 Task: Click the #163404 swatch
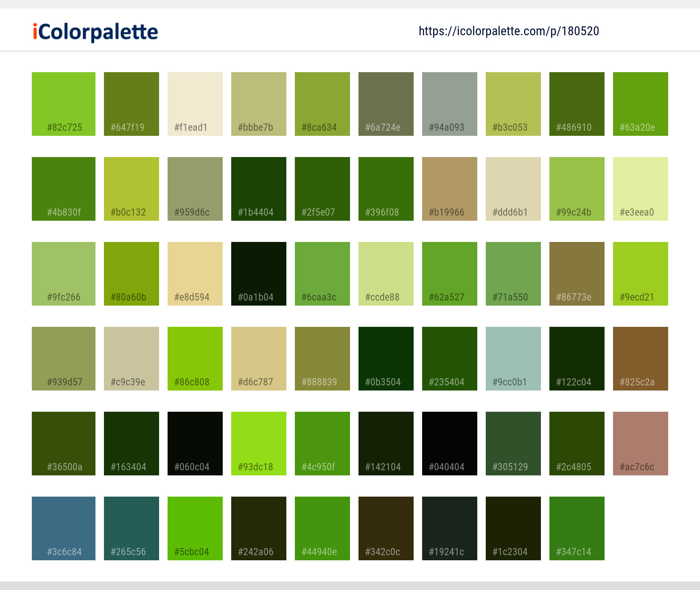(x=132, y=444)
